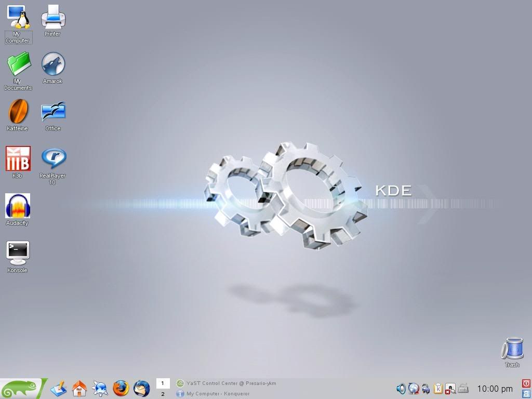Open the Klipper clipboard tray icon

(438, 389)
